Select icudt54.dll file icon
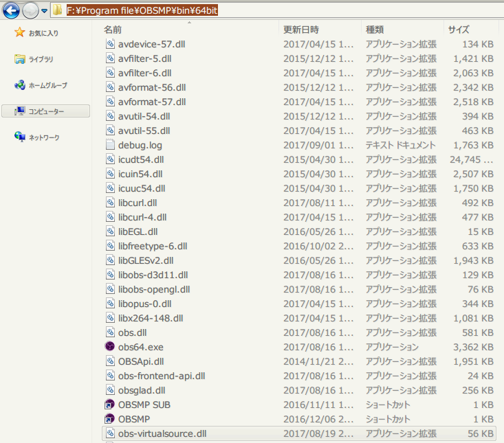Viewport: 504px width, 443px height. pyautogui.click(x=110, y=159)
